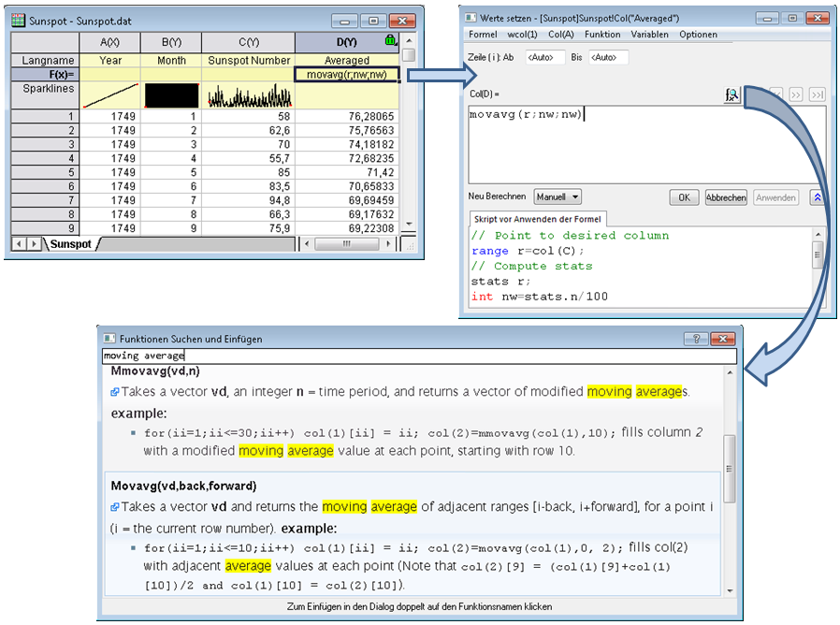
Task: Click the Langname row label
Action: 45,61
